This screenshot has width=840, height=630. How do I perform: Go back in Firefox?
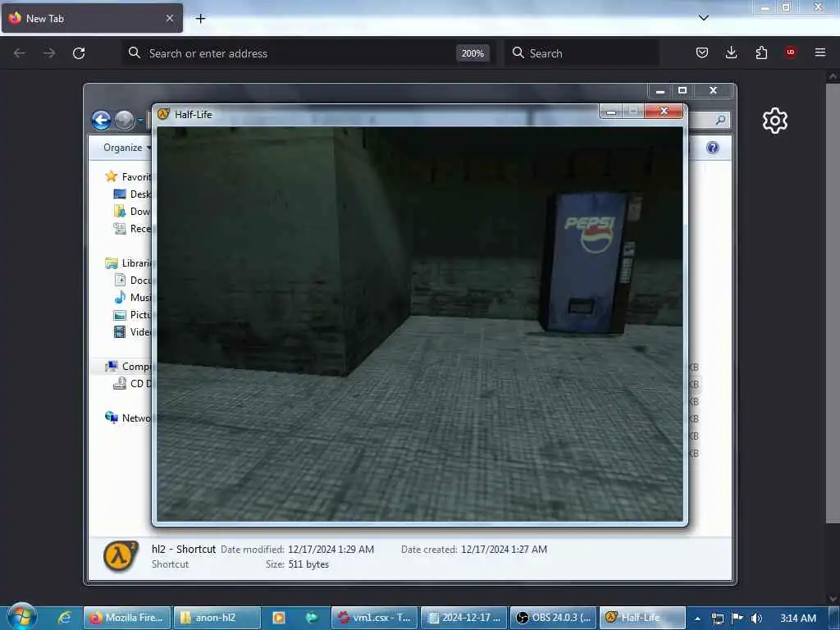pos(20,53)
